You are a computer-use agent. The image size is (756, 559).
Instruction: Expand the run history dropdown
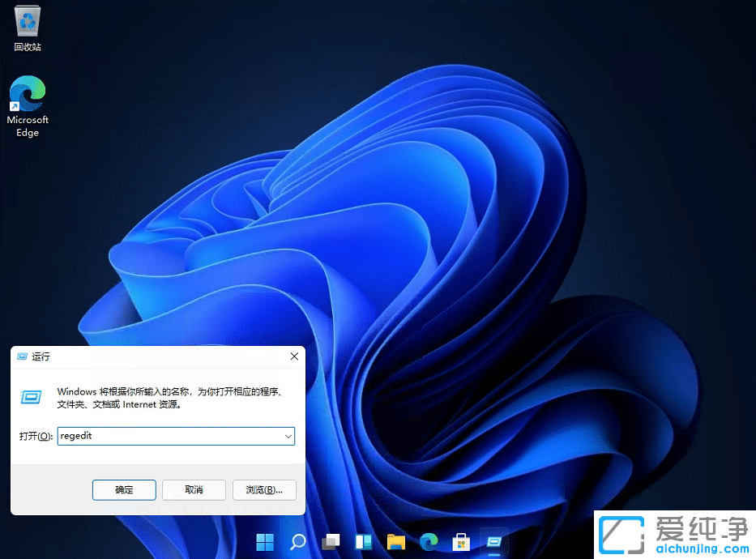coord(288,436)
